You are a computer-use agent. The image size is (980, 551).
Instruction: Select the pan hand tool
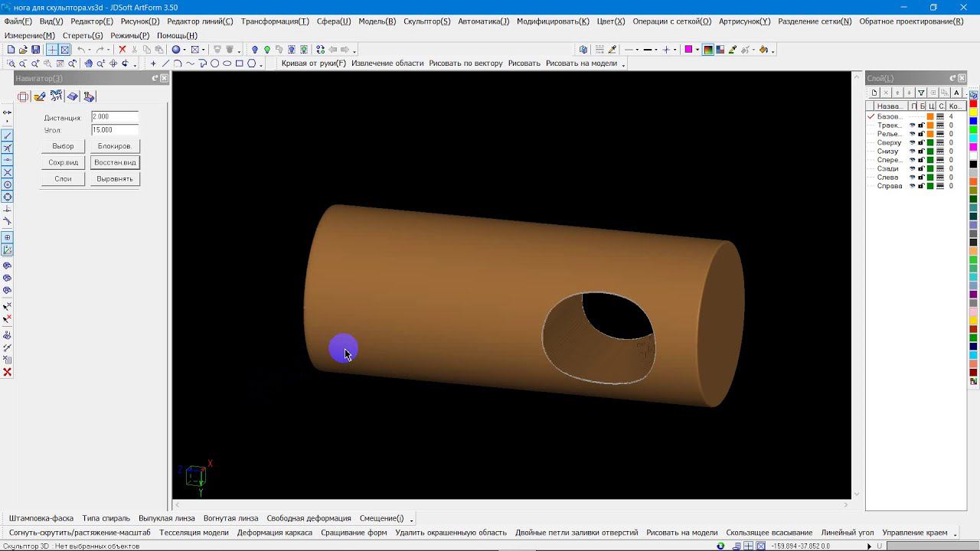89,64
